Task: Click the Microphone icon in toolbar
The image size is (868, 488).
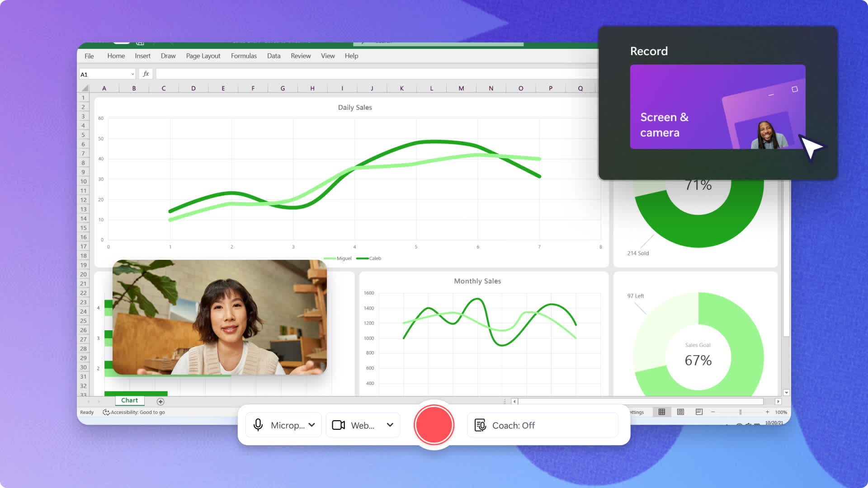Action: [x=258, y=425]
